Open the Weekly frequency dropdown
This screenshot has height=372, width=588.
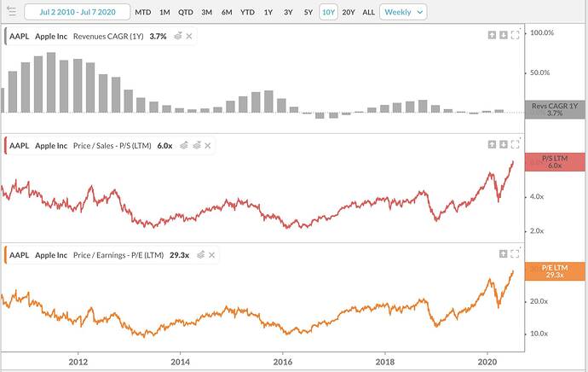point(403,12)
